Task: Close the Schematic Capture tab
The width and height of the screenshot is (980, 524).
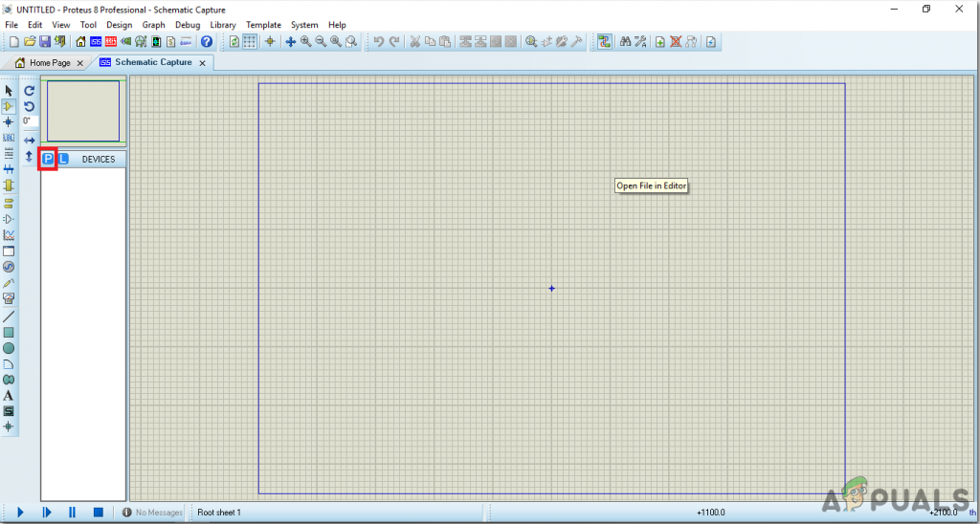Action: (x=202, y=63)
